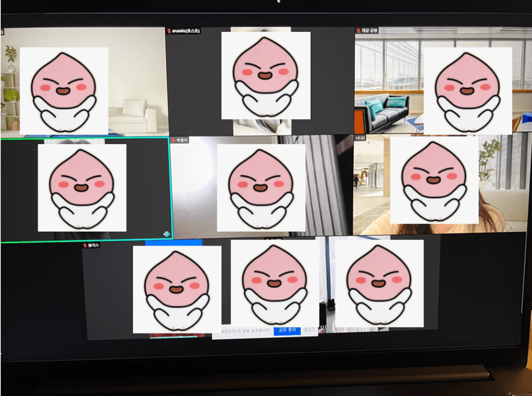Click the 나나2 name label
Image resolution: width=532 pixels, height=396 pixels.
point(360,138)
